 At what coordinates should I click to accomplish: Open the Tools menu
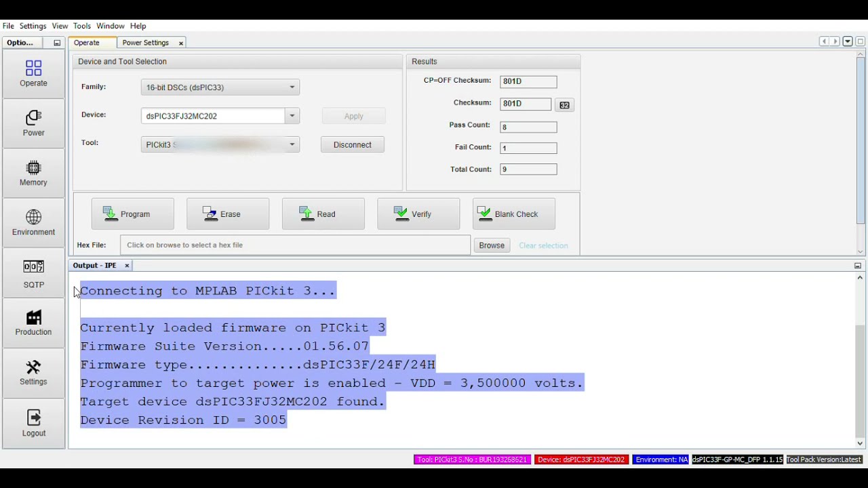tap(82, 26)
